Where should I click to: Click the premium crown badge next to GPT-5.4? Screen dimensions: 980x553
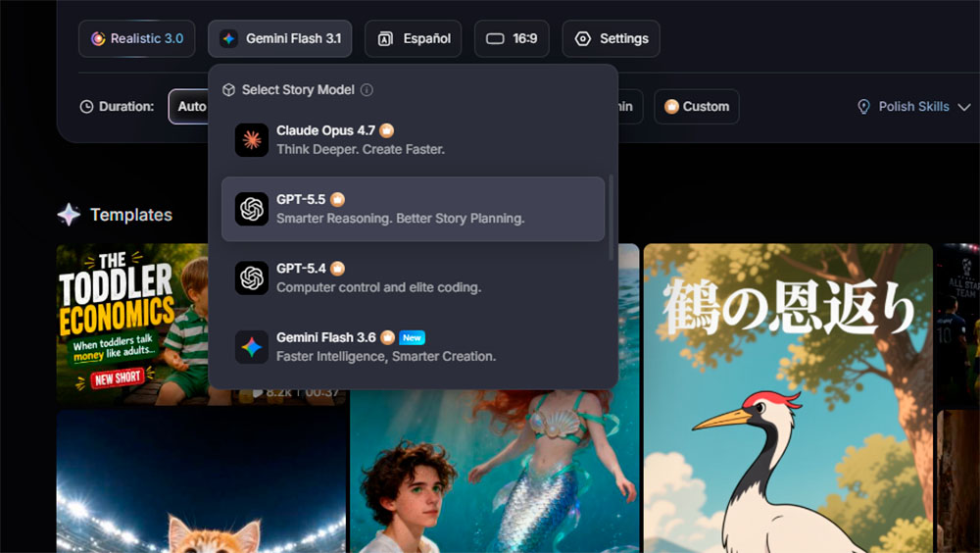tap(337, 269)
